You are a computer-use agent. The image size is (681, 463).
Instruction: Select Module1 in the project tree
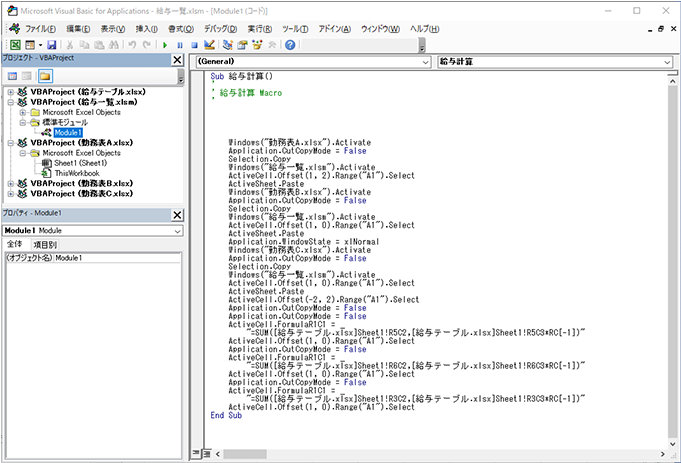pyautogui.click(x=68, y=132)
